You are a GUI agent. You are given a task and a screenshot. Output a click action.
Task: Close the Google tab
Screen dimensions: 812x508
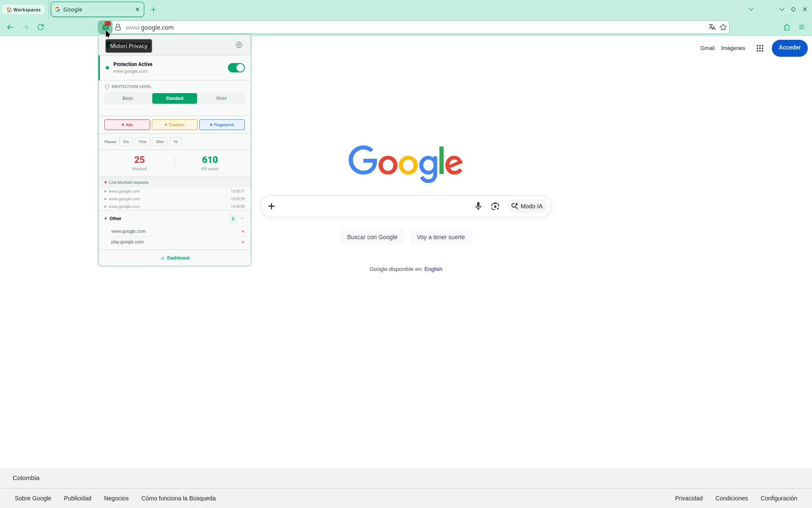coord(137,9)
